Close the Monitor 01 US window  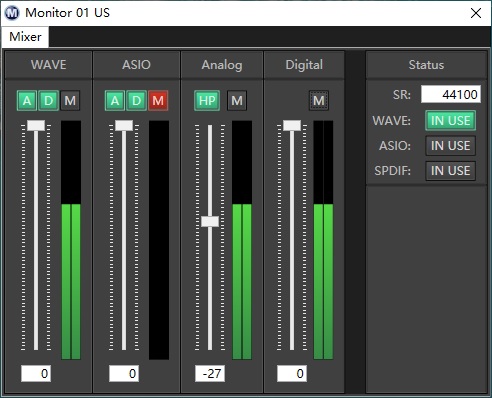(x=476, y=13)
